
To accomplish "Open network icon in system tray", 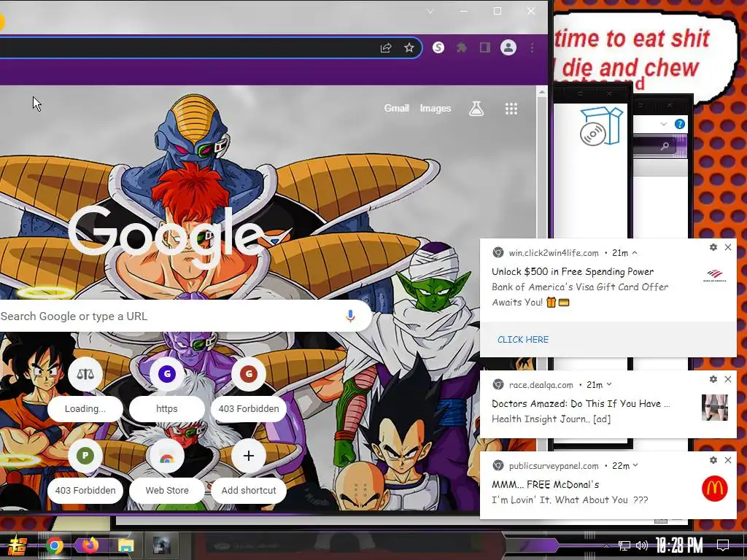I will 624,545.
